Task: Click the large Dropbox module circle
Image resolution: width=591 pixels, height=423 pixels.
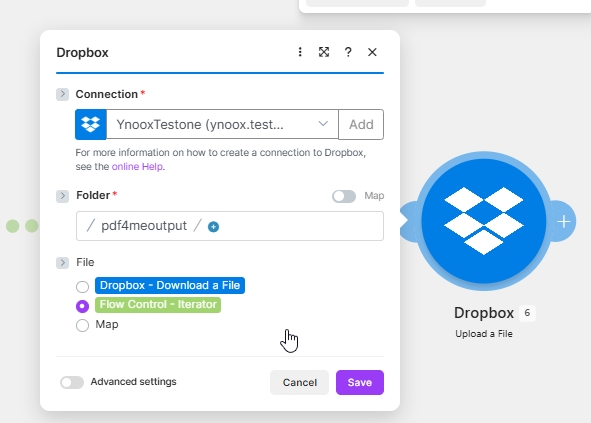Action: [484, 221]
